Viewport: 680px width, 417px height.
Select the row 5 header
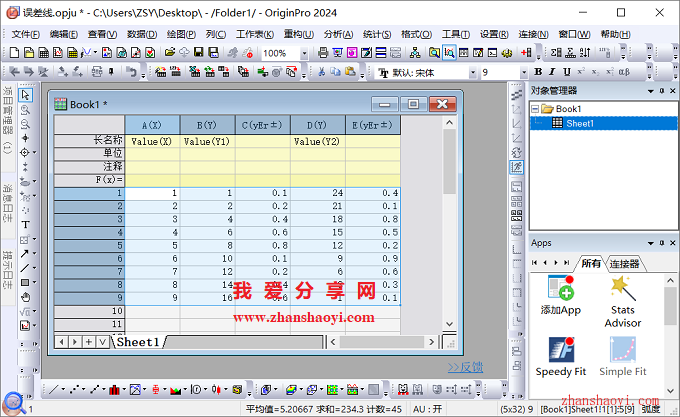pos(89,245)
